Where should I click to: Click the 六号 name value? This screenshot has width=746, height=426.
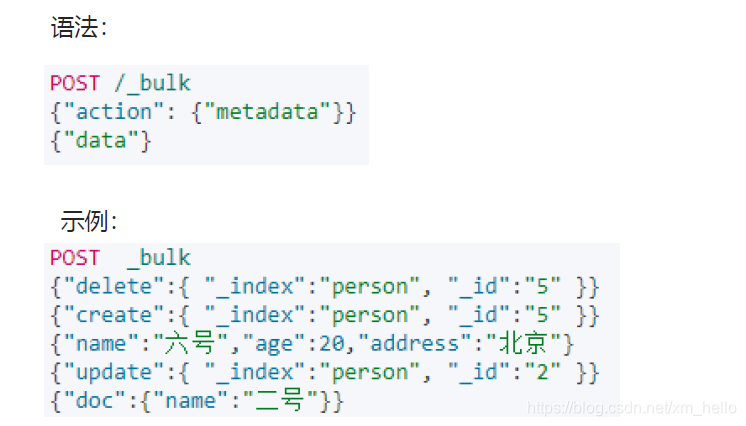[x=190, y=343]
